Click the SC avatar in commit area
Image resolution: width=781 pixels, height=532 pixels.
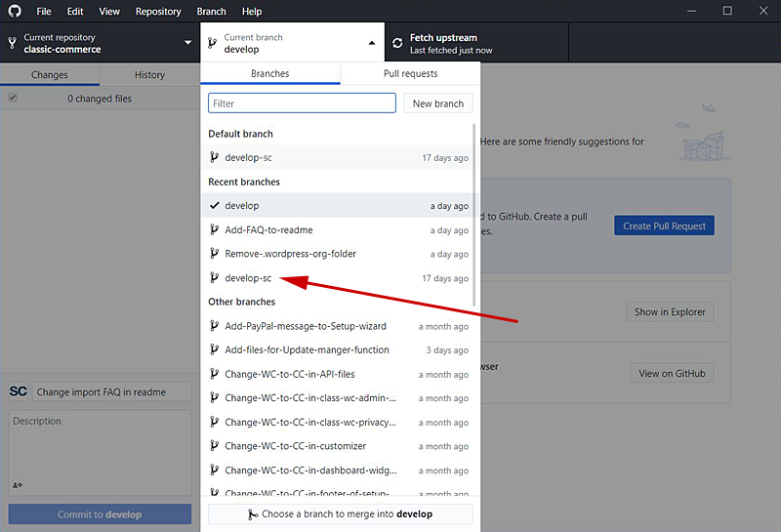pos(18,391)
